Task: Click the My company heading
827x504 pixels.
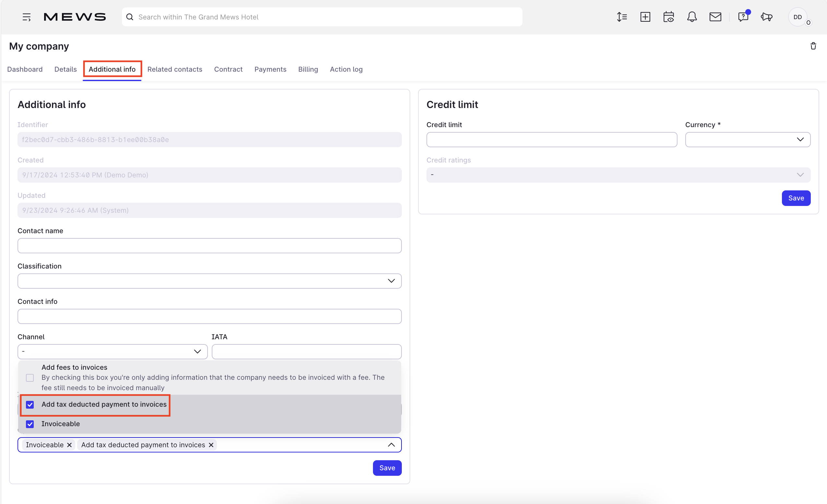Action: pyautogui.click(x=39, y=46)
